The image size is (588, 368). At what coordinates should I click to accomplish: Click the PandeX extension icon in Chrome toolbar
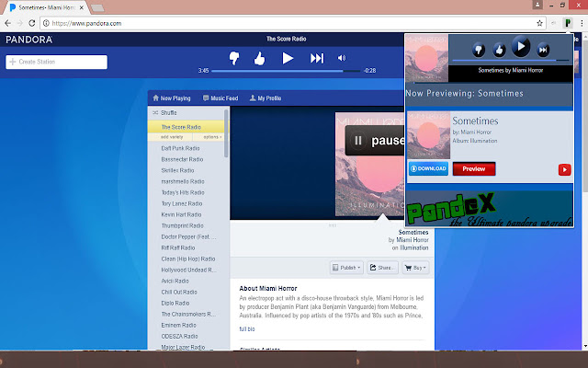point(570,22)
